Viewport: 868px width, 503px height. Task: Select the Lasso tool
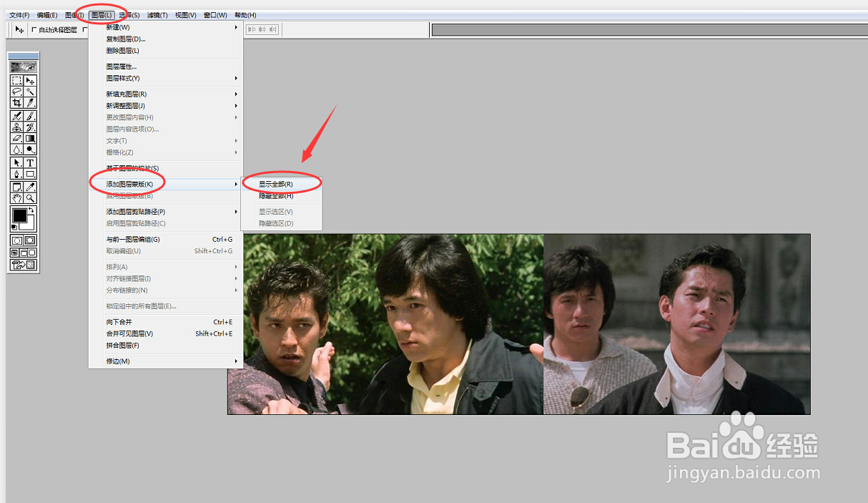[16, 91]
